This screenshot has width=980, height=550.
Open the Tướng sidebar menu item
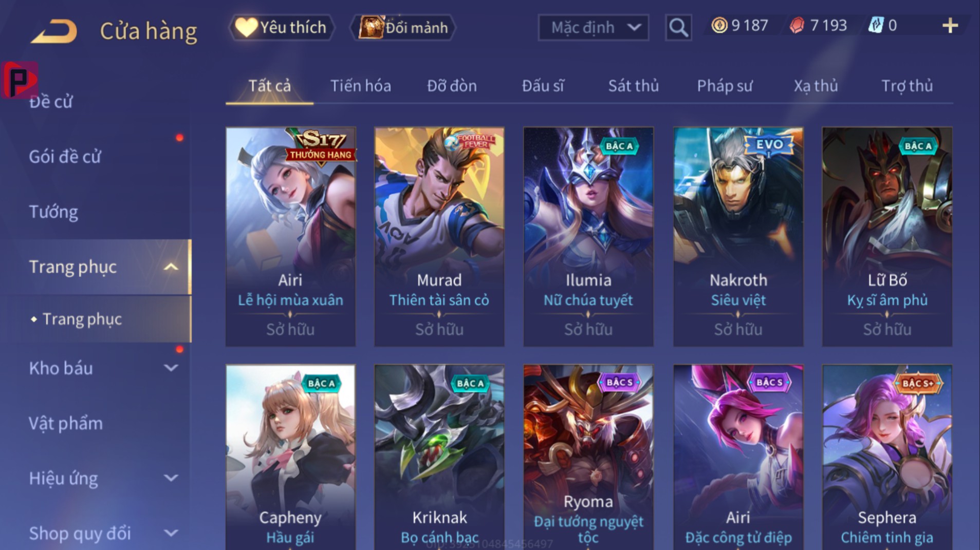pos(53,212)
